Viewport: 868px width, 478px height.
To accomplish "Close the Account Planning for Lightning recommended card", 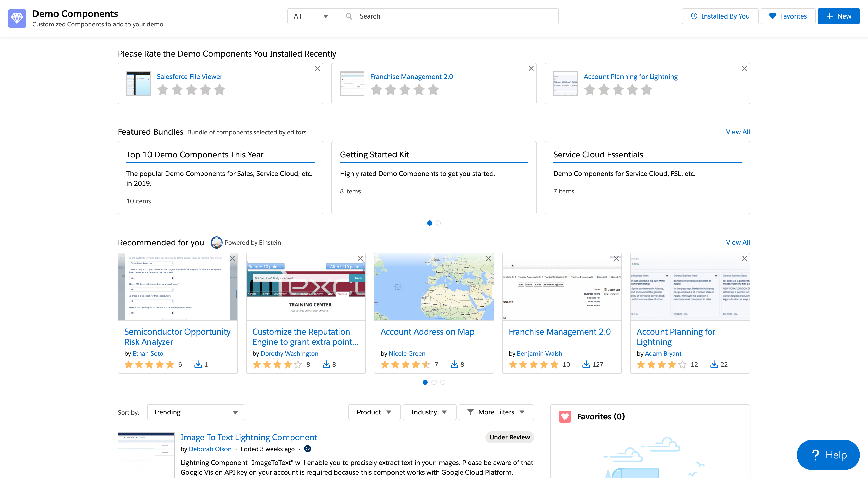I will click(744, 258).
